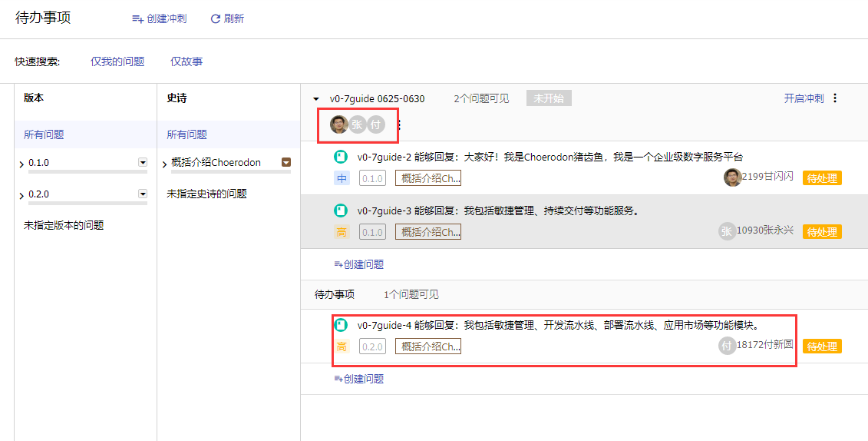This screenshot has height=441, width=868.
Task: Filter by 仅故事
Action: (186, 61)
